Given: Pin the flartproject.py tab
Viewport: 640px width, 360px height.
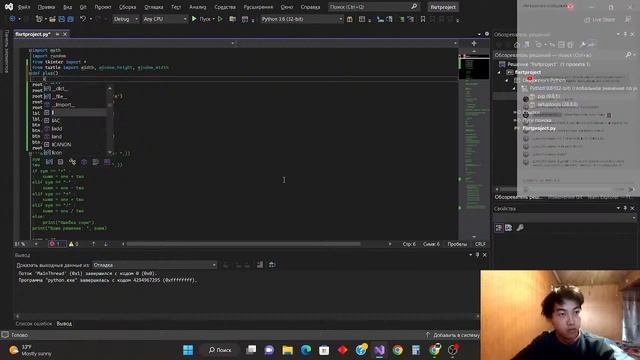Looking at the screenshot, I should pyautogui.click(x=58, y=34).
